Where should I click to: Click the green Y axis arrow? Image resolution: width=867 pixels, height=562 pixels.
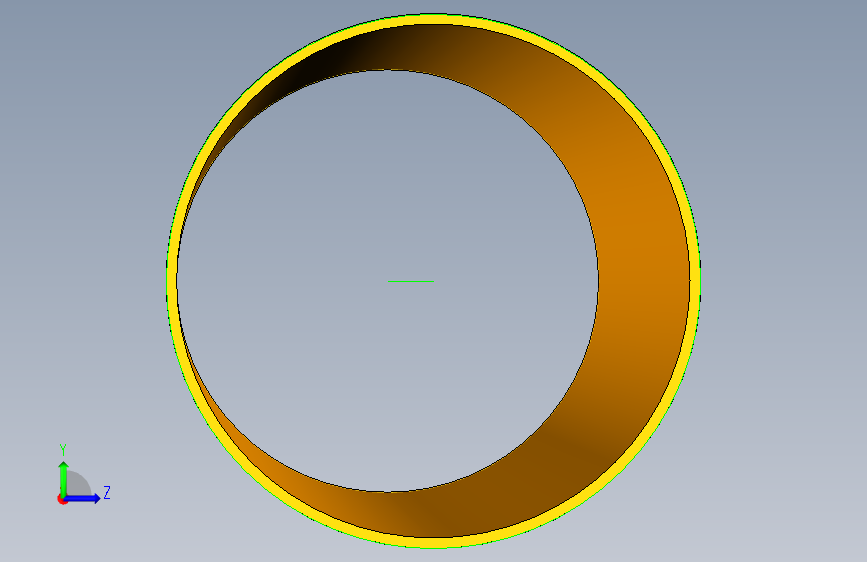(64, 478)
